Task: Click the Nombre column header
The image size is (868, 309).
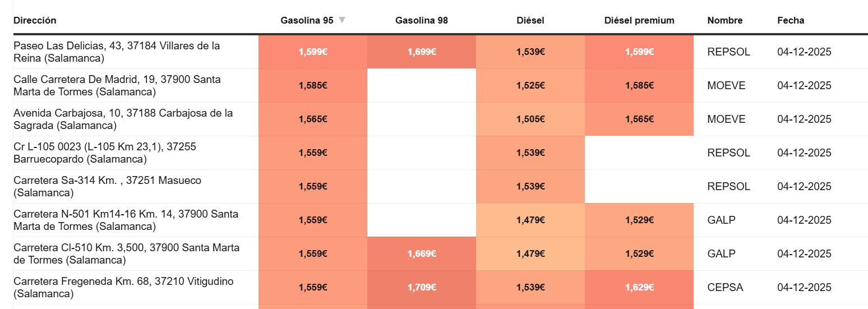Action: [725, 21]
